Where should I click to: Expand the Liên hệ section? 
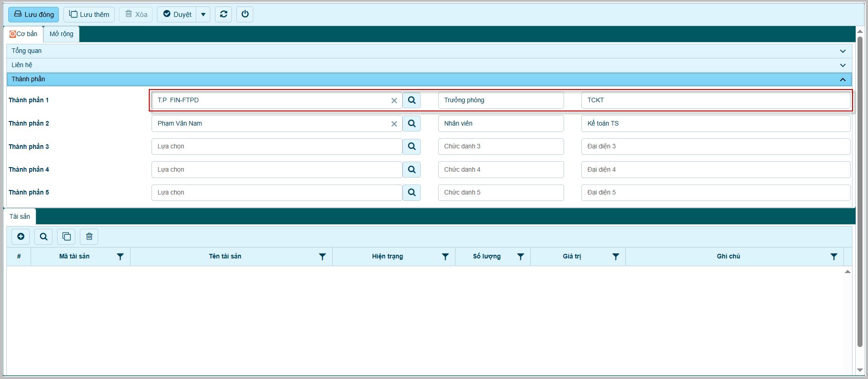click(x=842, y=65)
